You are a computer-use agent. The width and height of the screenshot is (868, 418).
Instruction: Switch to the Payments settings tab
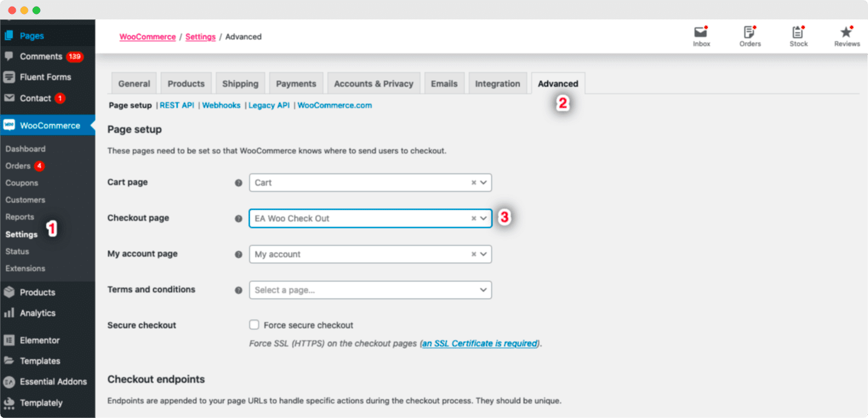[296, 83]
